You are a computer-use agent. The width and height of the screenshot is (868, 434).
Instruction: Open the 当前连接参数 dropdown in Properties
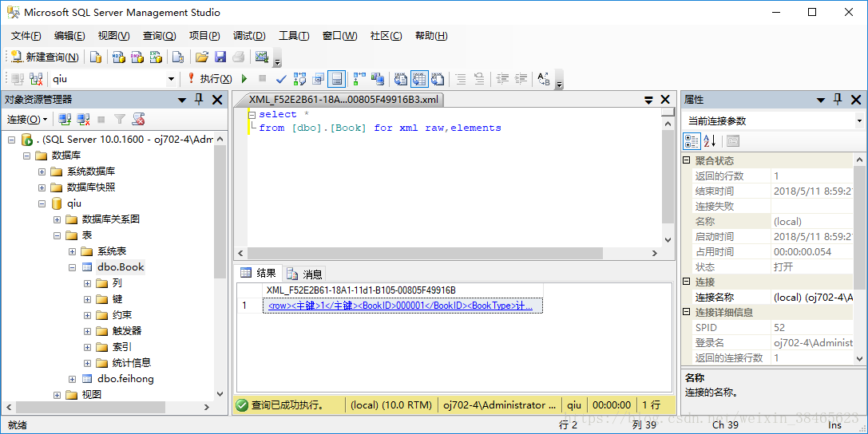point(859,120)
